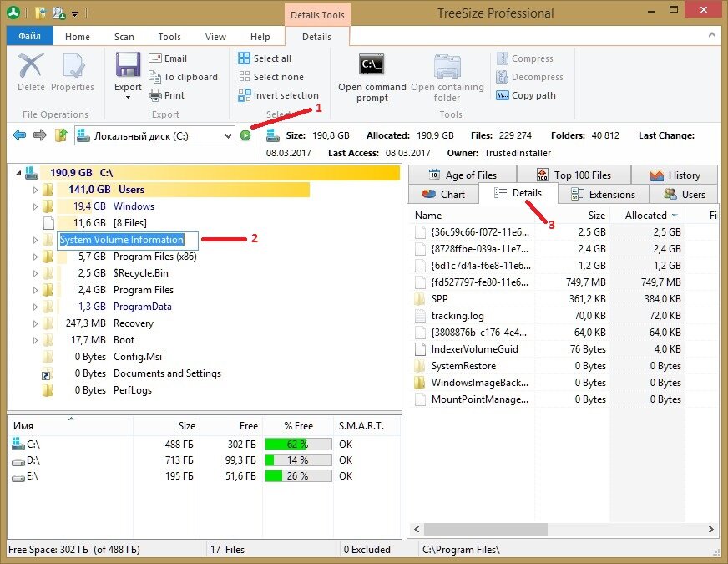Open the drive selection dropdown
The height and width of the screenshot is (564, 728).
227,135
